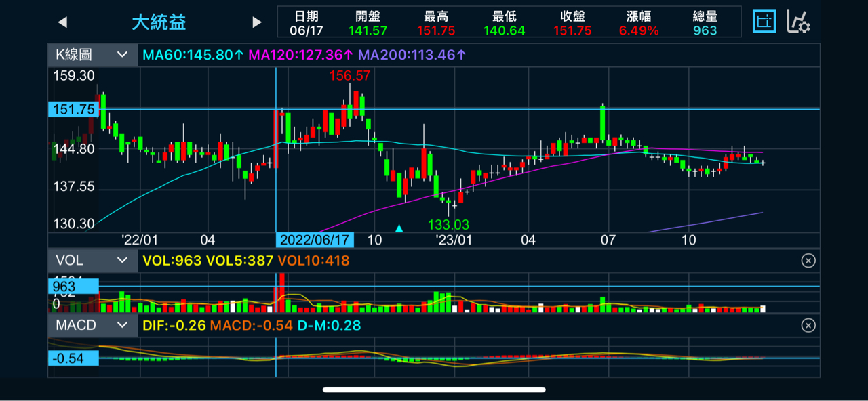Tap the 156.57 high price annotation

[350, 76]
